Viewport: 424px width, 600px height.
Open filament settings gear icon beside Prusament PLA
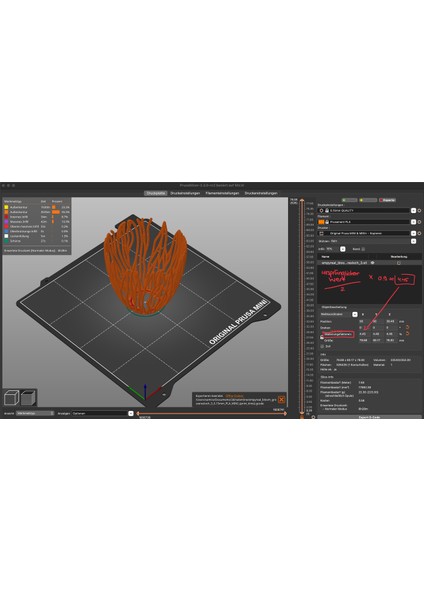pyautogui.click(x=419, y=222)
